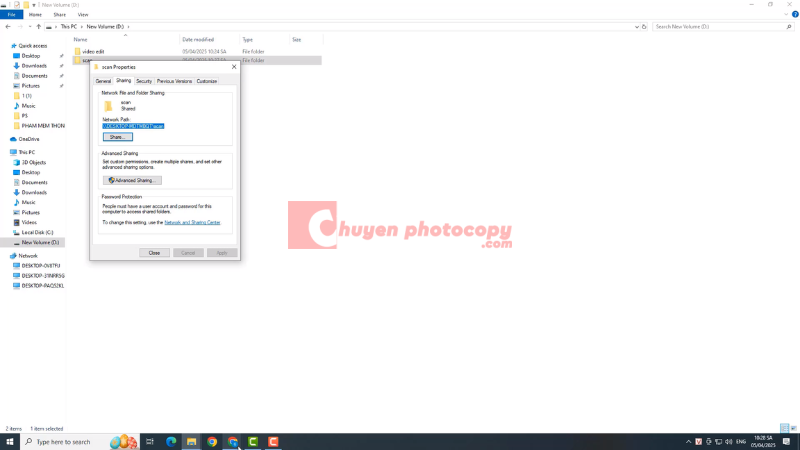Image resolution: width=800 pixels, height=450 pixels.
Task: Open File Explorer taskbar icon
Action: (x=191, y=442)
